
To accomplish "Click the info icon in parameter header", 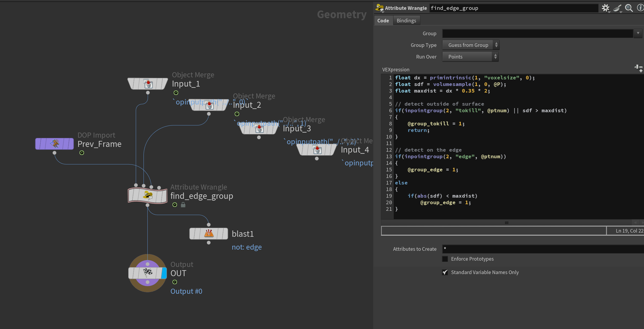I will click(640, 8).
